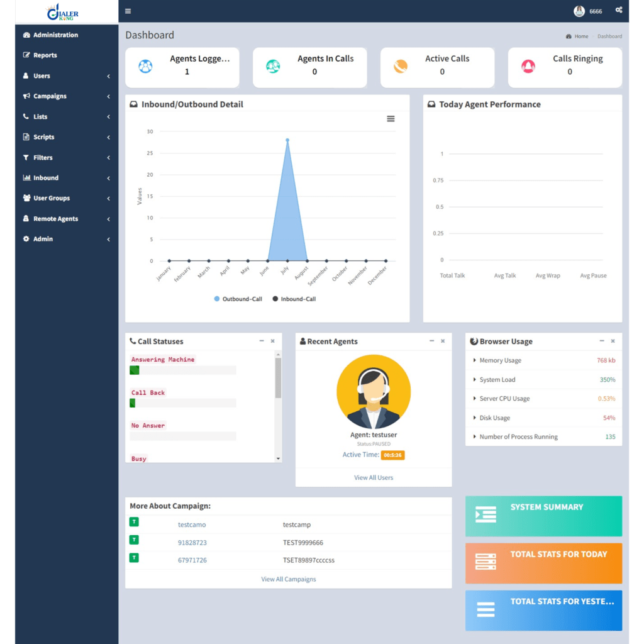
Task: Click the green T icon beside 67971726
Action: coord(134,558)
